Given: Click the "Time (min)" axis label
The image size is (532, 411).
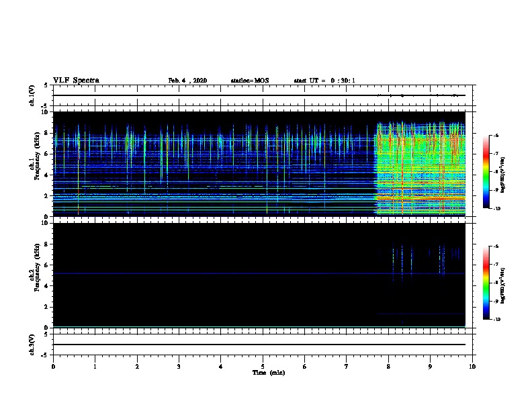Looking at the screenshot, I should pyautogui.click(x=269, y=373).
